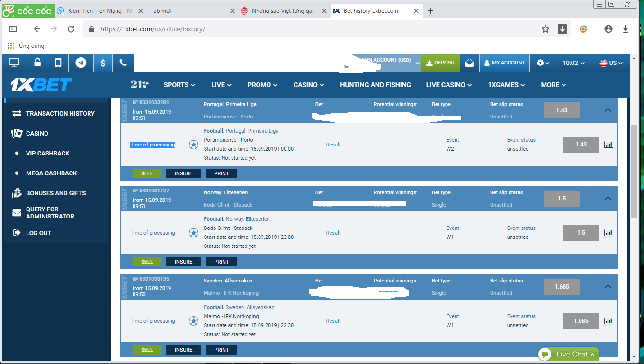Click the browser address bar URL
The height and width of the screenshot is (364, 644).
click(152, 29)
